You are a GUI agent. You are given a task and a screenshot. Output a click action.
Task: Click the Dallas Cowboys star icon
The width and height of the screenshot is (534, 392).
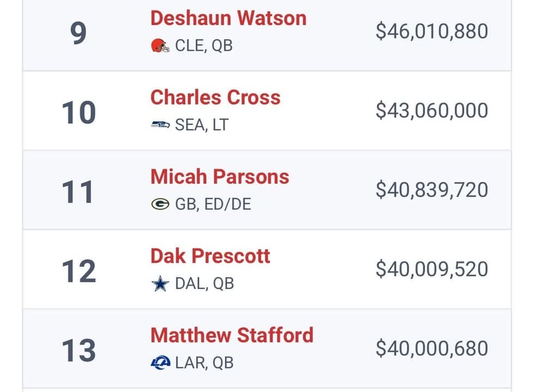(160, 284)
